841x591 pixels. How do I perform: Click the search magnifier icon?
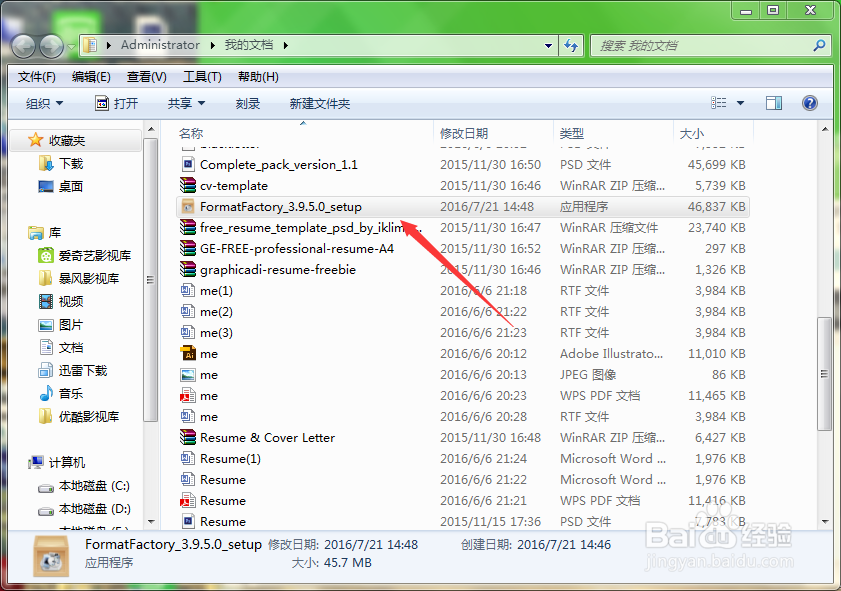[819, 46]
